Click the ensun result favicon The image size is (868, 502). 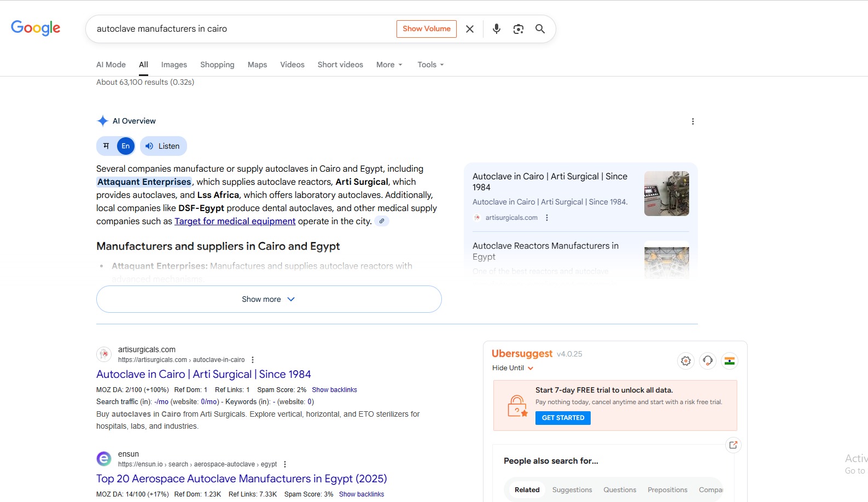(104, 459)
